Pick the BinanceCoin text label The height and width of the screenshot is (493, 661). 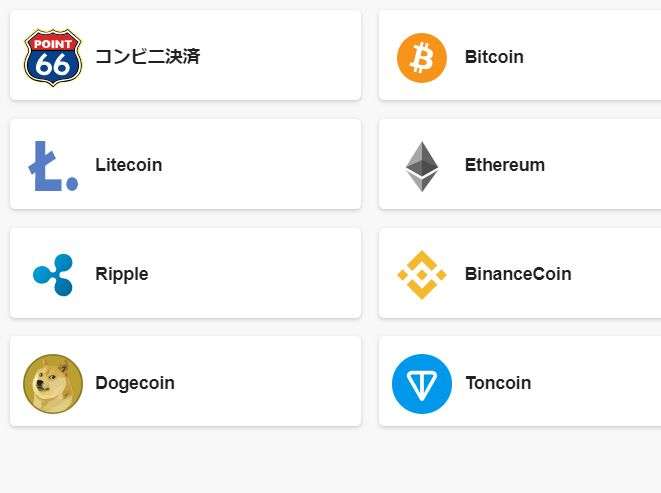tap(518, 274)
